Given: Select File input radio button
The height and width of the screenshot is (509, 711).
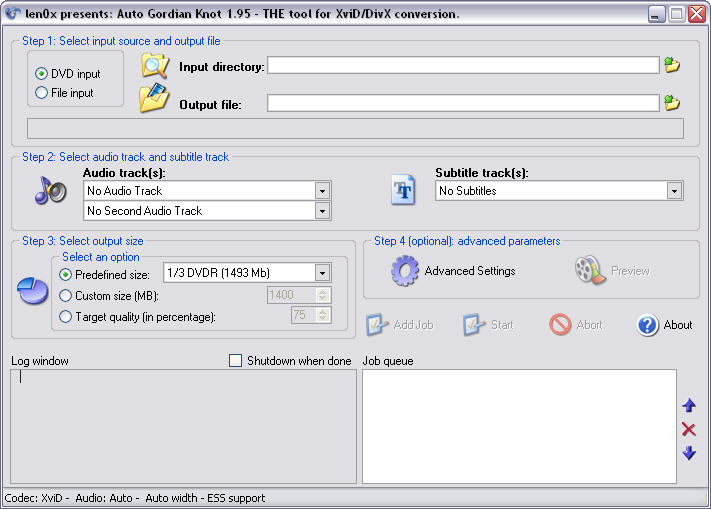Looking at the screenshot, I should [x=41, y=92].
